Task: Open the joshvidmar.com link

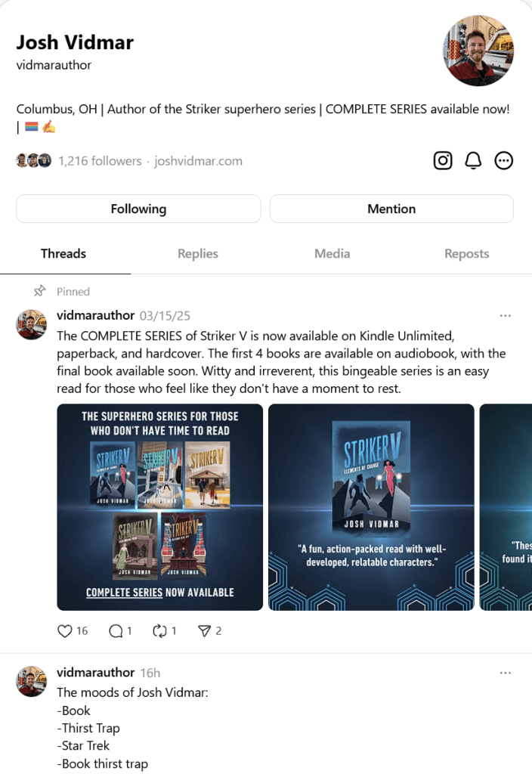Action: [x=198, y=161]
